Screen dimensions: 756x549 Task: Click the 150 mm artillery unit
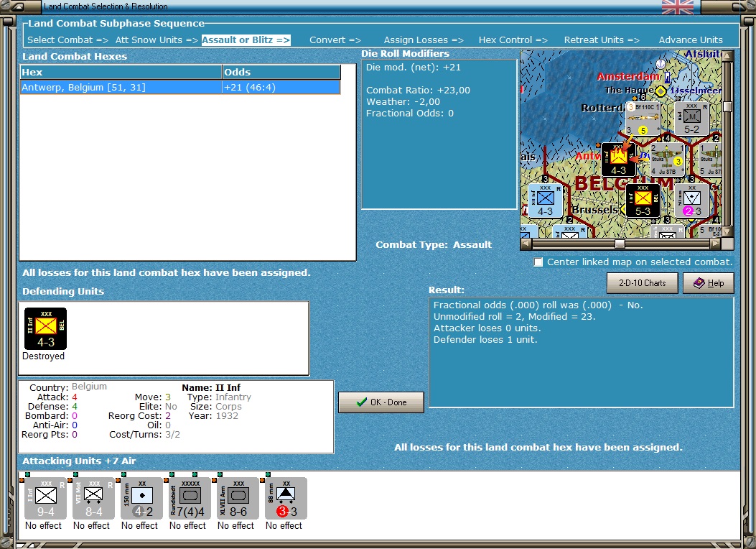tap(141, 498)
